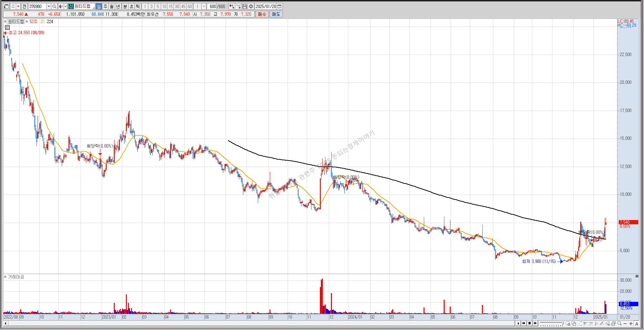Click the speaker sound icon in toolbar
The width and height of the screenshot is (644, 330).
(61, 6)
